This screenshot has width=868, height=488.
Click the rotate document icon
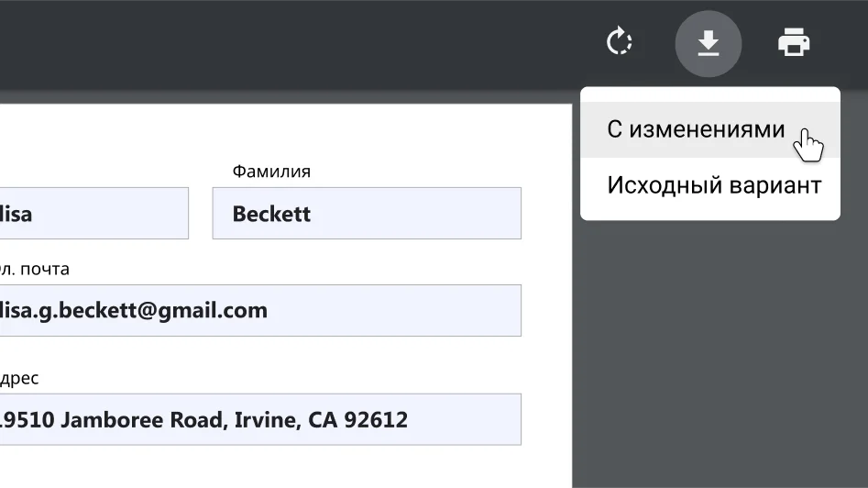(x=621, y=42)
